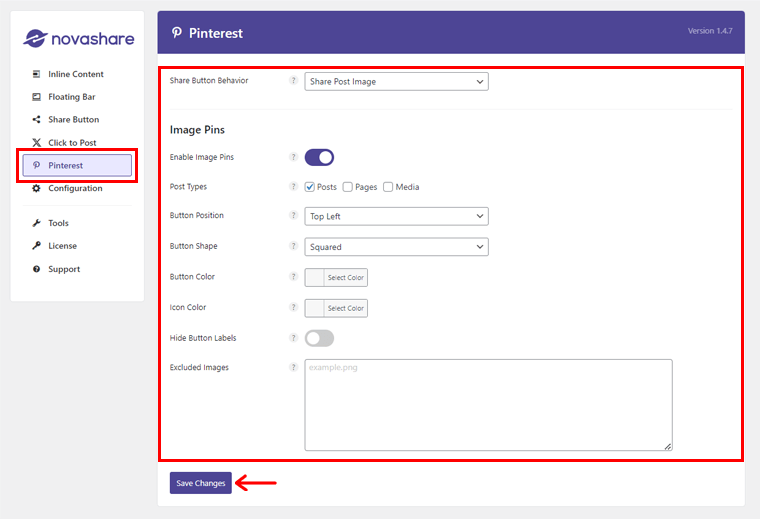760x519 pixels.
Task: Click the Support question icon
Action: tap(36, 269)
